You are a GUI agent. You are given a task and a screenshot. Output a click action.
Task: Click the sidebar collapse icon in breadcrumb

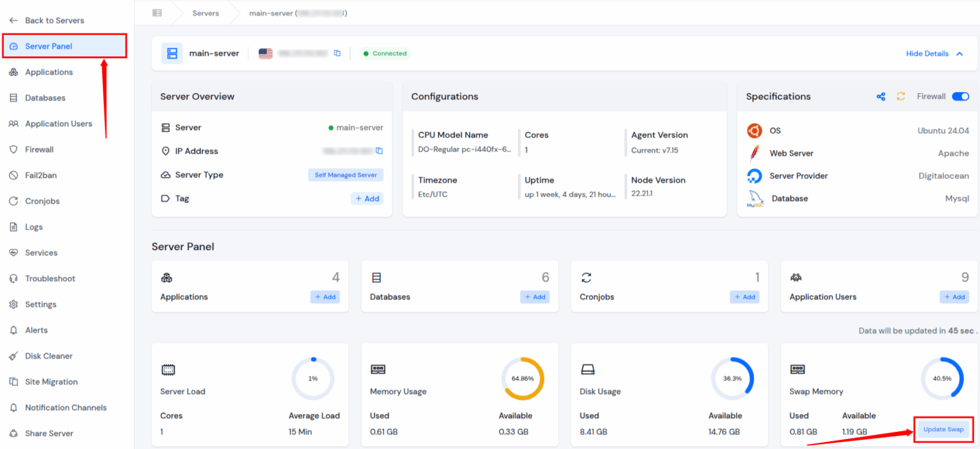click(157, 13)
